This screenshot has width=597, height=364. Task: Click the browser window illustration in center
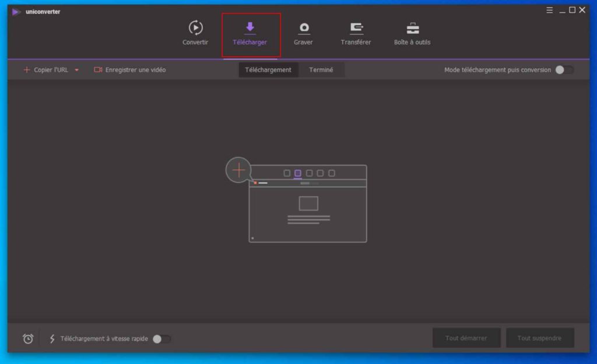tap(308, 203)
